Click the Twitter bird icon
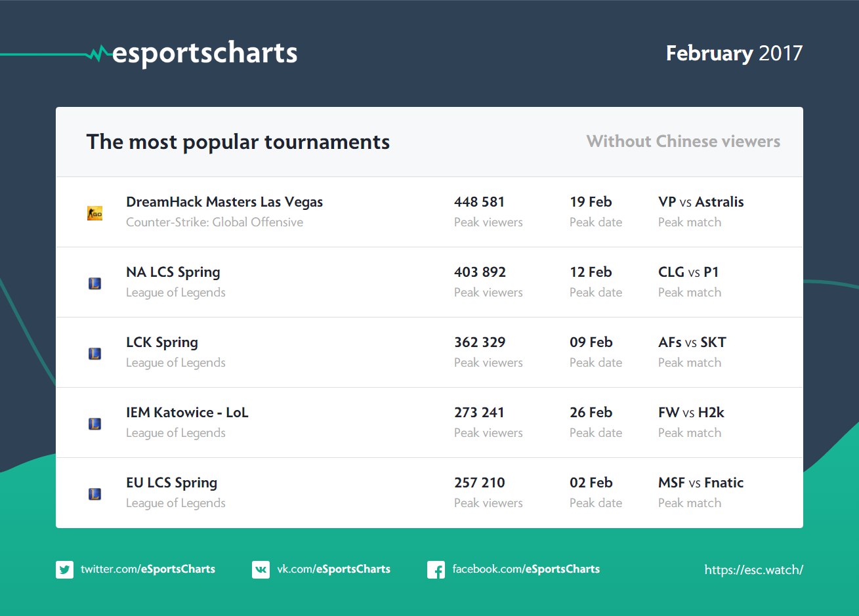The width and height of the screenshot is (859, 616). point(64,569)
